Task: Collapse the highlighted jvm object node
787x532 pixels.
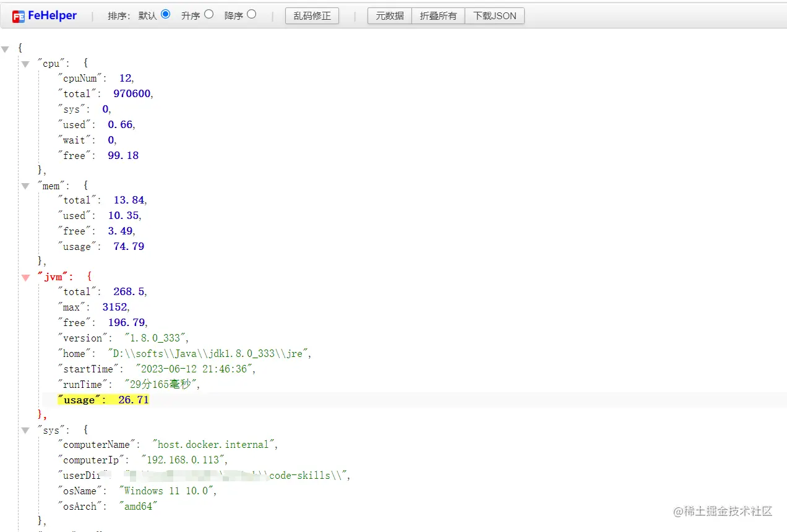Action: 25,277
